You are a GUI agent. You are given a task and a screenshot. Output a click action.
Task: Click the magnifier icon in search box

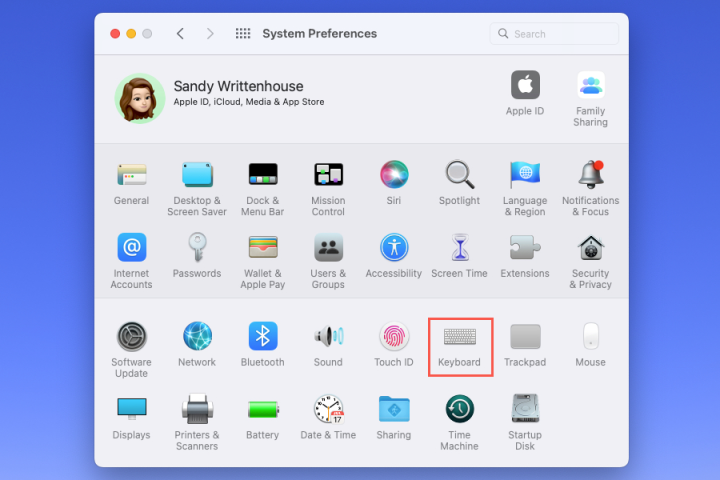503,34
